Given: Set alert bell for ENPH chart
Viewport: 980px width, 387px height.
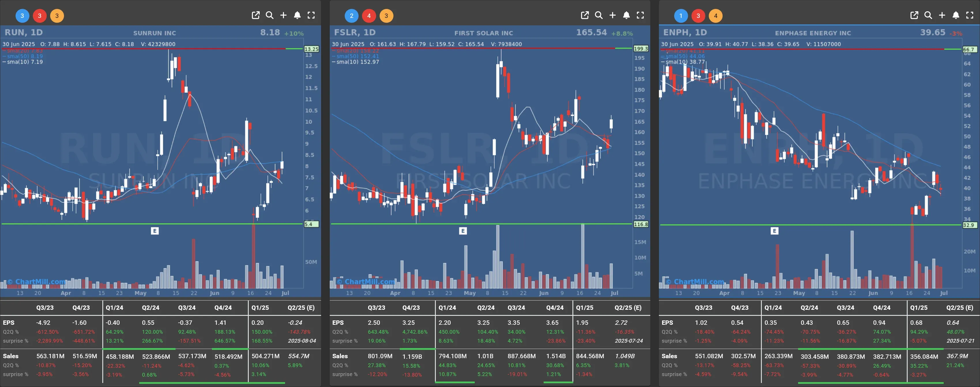Looking at the screenshot, I should (956, 15).
